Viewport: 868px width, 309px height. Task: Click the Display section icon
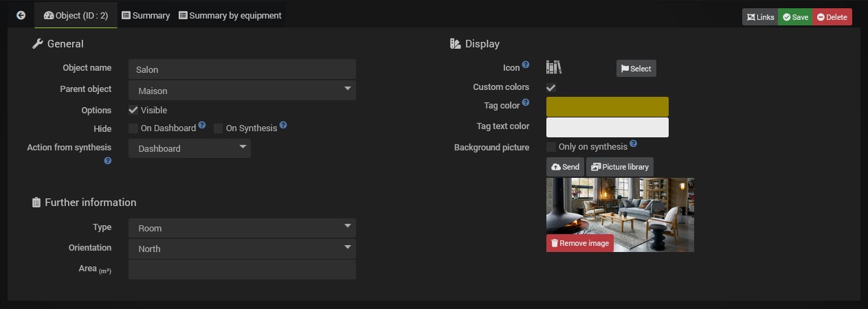[455, 44]
